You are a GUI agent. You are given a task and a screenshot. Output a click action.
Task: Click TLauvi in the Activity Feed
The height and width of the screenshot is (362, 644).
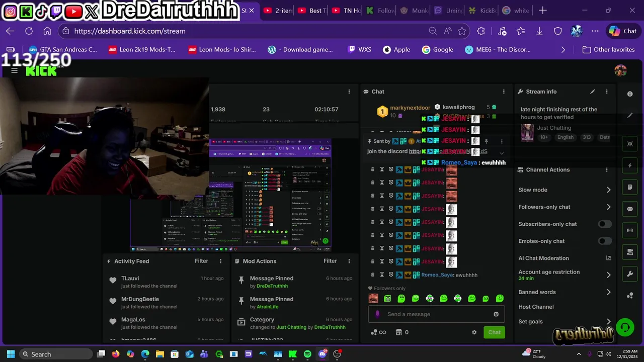click(130, 279)
